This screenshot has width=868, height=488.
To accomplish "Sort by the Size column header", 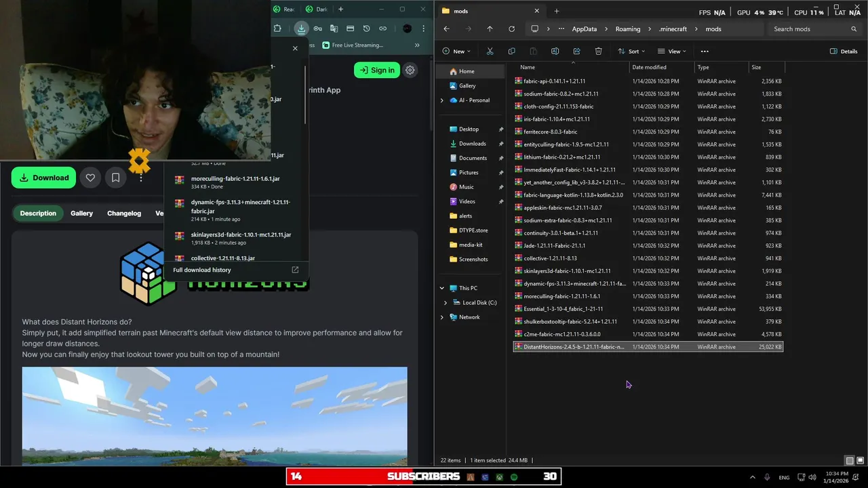I will click(x=766, y=67).
